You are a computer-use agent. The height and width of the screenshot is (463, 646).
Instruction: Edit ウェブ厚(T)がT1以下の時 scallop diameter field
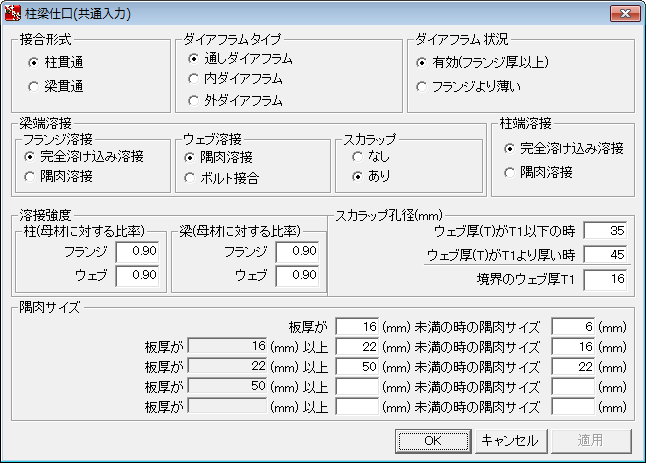605,231
